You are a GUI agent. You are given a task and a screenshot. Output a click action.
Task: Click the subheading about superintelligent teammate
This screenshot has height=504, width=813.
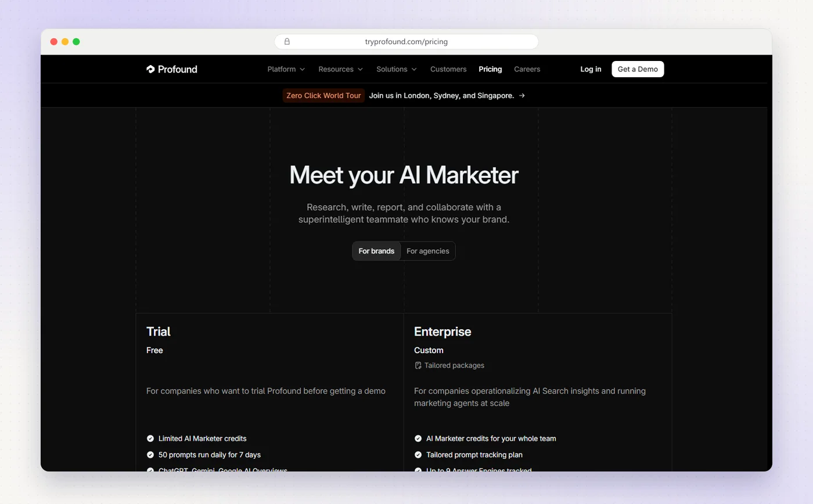tap(404, 213)
